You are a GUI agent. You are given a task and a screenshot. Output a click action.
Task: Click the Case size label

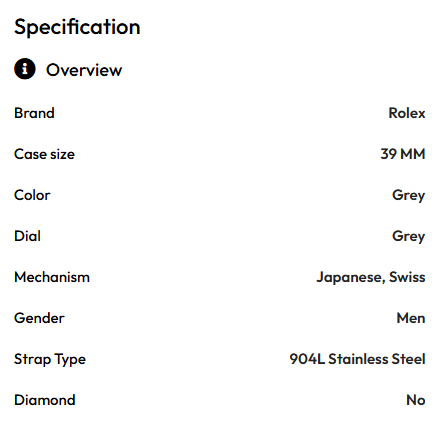(x=44, y=154)
